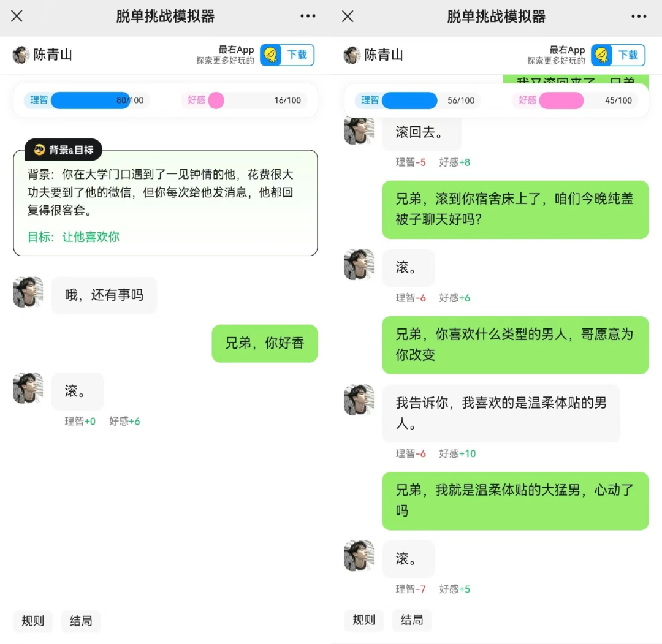The image size is (662, 644).
Task: Open 陈青山 profile avatar in right header
Action: [352, 55]
